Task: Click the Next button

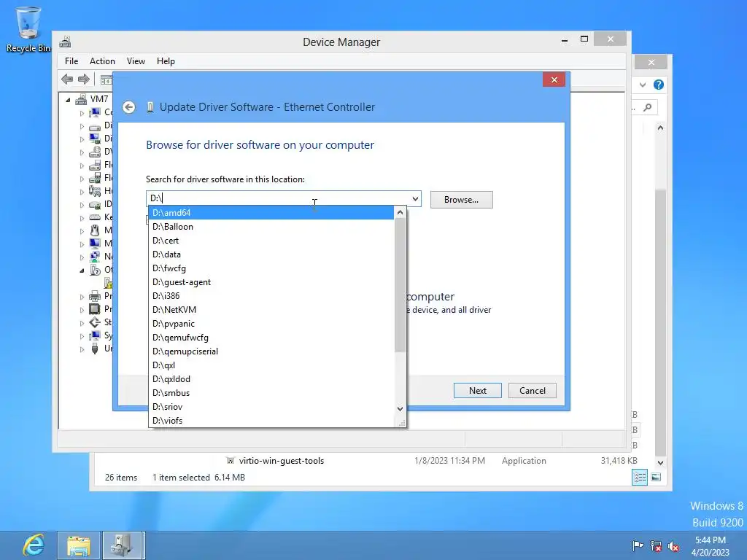Action: click(477, 391)
